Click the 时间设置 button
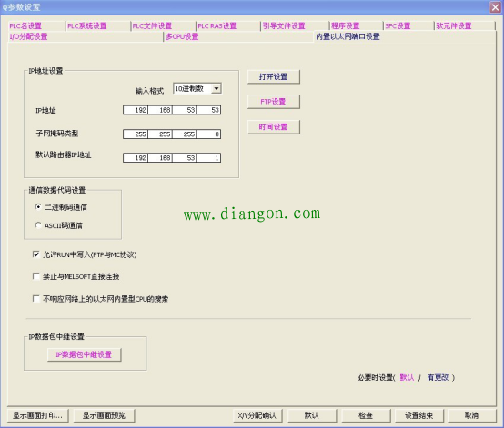 (x=274, y=127)
